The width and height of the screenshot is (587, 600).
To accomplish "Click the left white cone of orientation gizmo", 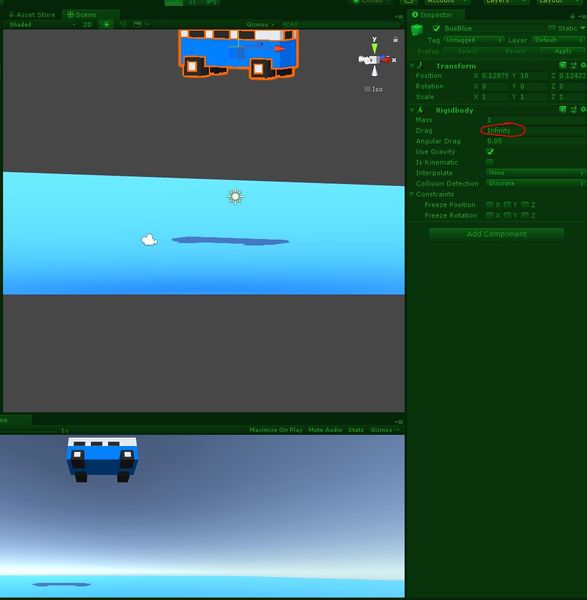I will point(363,60).
